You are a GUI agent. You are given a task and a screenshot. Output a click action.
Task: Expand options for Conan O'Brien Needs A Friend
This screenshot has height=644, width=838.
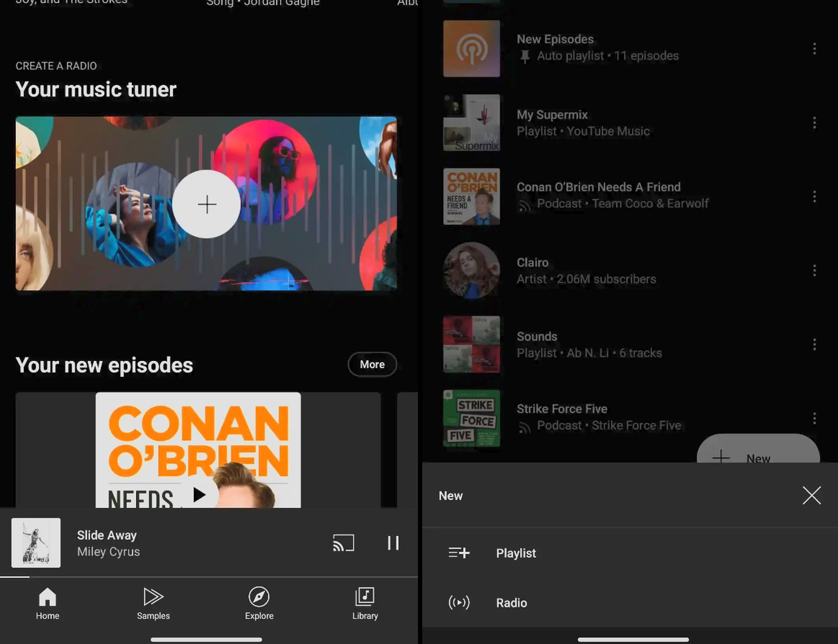[814, 197]
